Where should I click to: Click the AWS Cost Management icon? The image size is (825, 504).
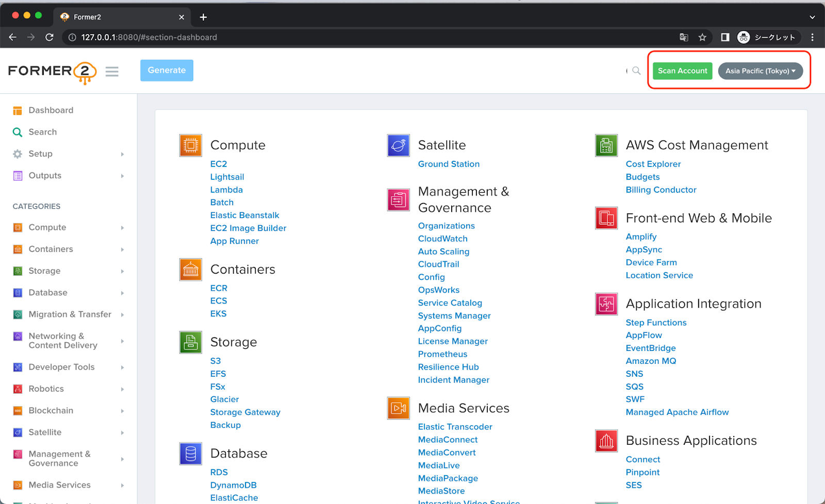coord(606,145)
